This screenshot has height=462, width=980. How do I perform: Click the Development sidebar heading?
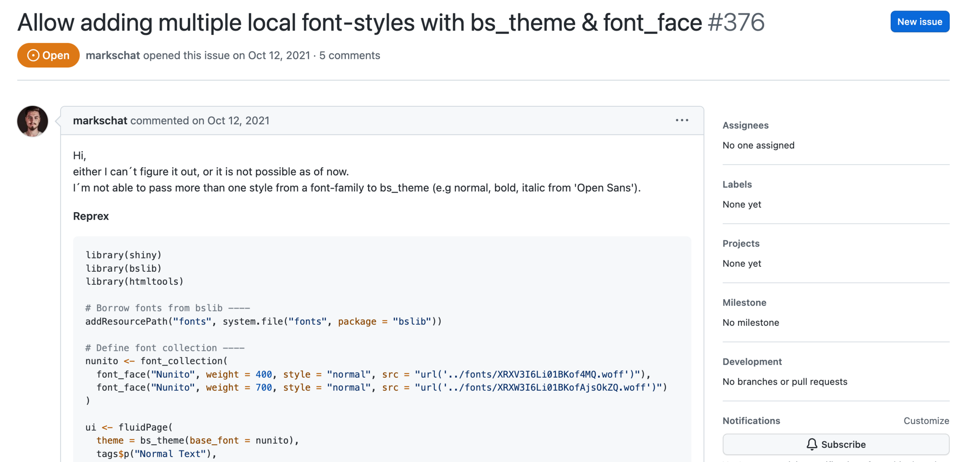click(752, 362)
